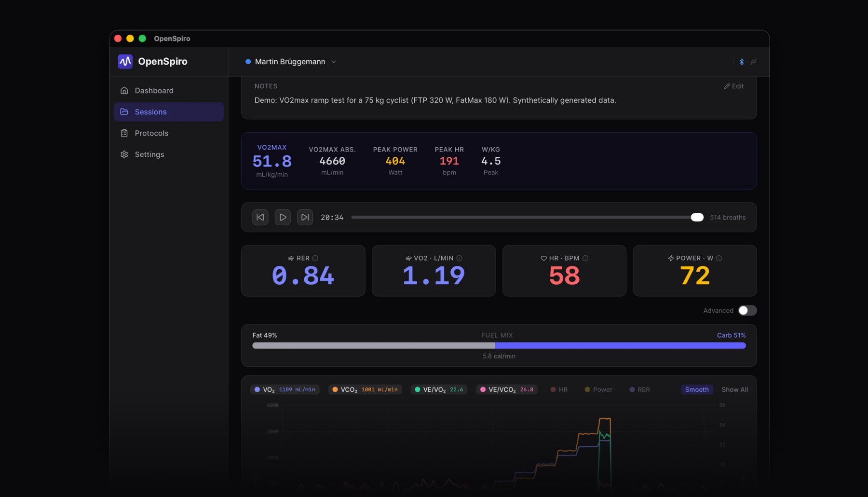
Task: Toggle the VE/VCO₂ chart series
Action: [x=507, y=389]
